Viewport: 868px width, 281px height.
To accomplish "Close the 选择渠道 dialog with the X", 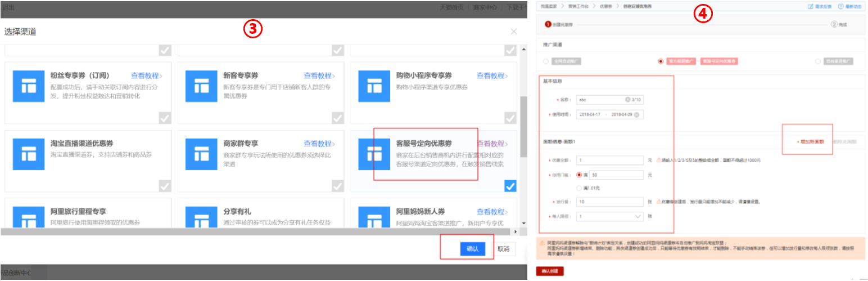I will tap(514, 32).
